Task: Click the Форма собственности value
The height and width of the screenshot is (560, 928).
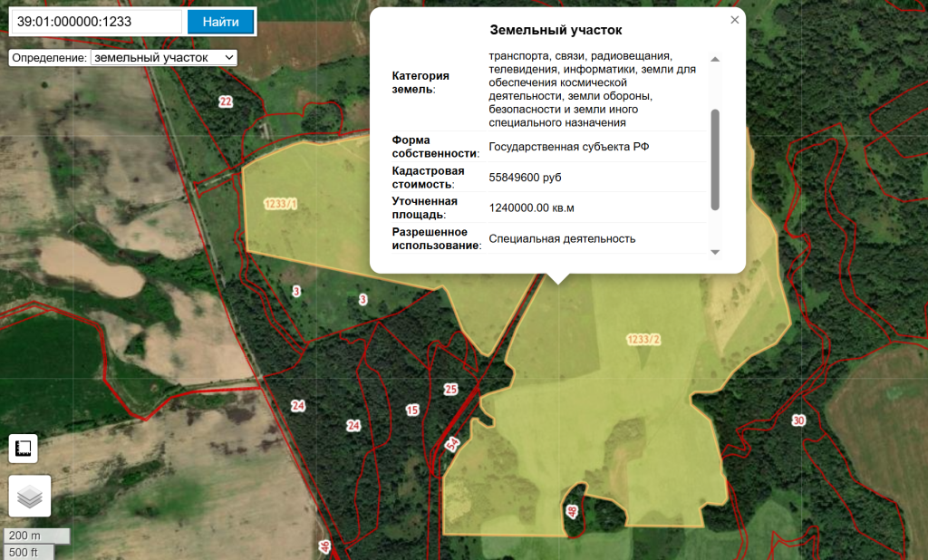Action: click(x=568, y=147)
